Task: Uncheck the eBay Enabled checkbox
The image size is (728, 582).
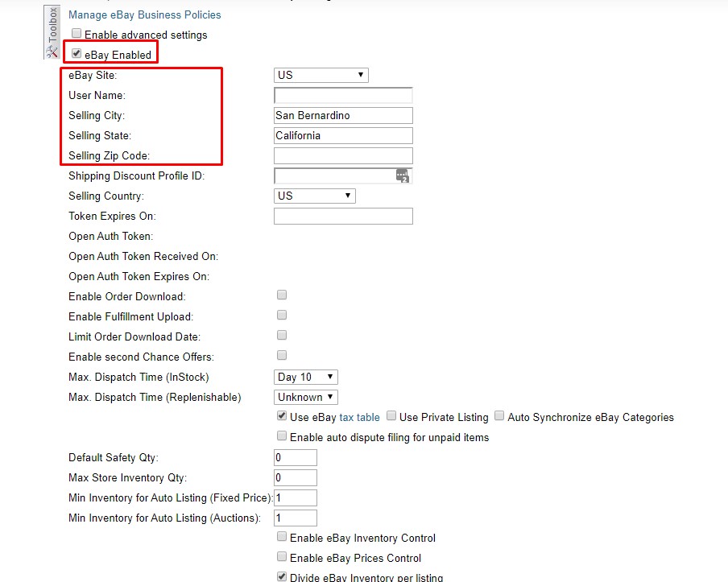Action: [x=77, y=53]
